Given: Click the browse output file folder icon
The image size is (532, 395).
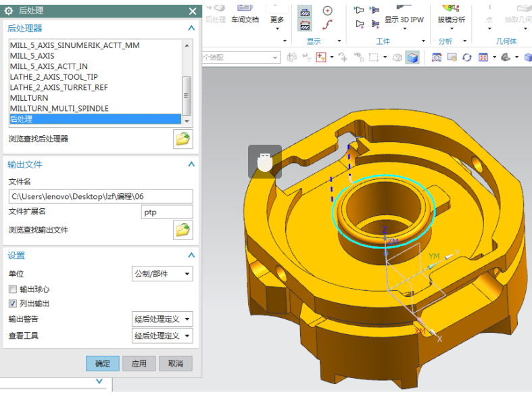Looking at the screenshot, I should pos(183,230).
